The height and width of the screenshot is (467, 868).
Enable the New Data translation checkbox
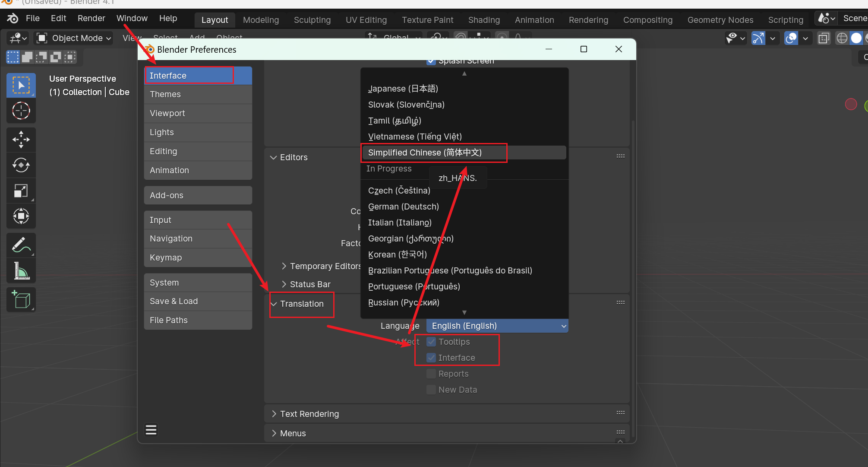point(431,390)
